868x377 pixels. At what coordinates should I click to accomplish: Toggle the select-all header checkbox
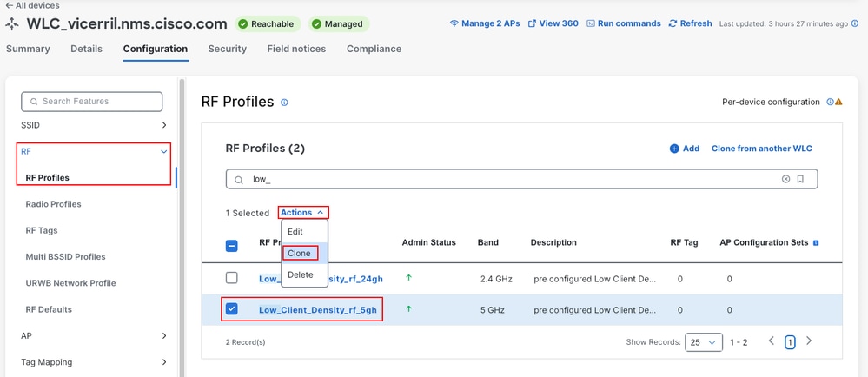(x=232, y=246)
